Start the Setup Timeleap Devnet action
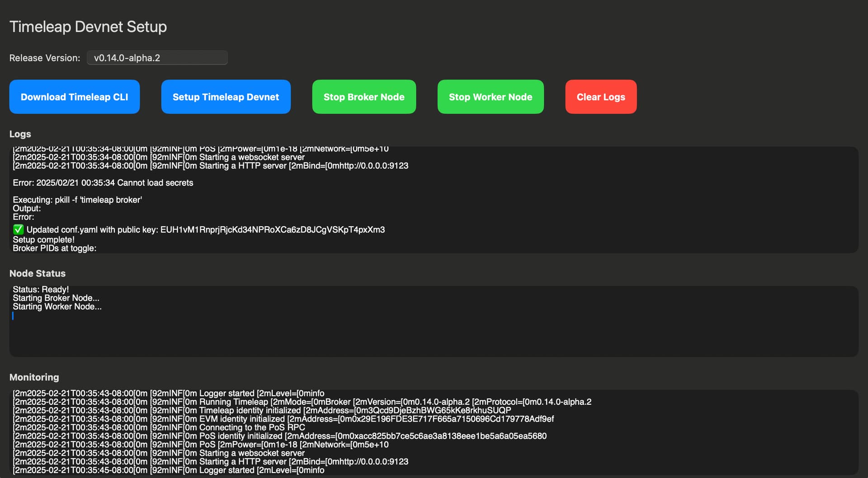868x478 pixels. click(226, 97)
